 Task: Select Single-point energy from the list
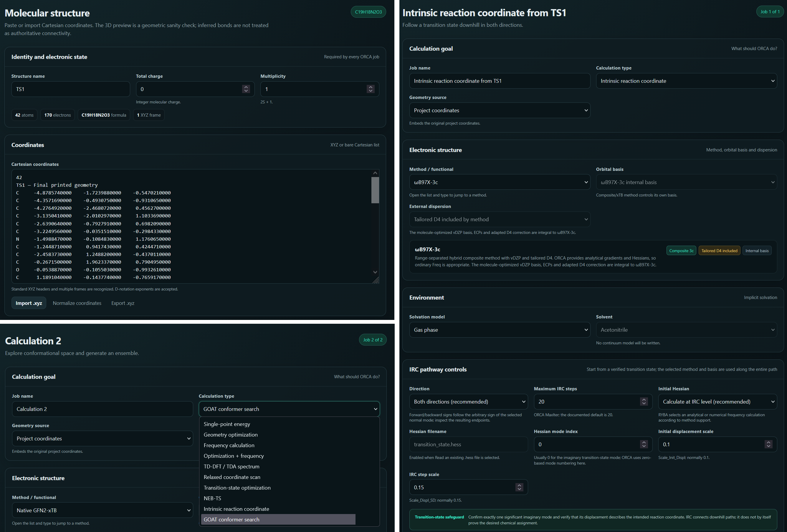[278, 424]
